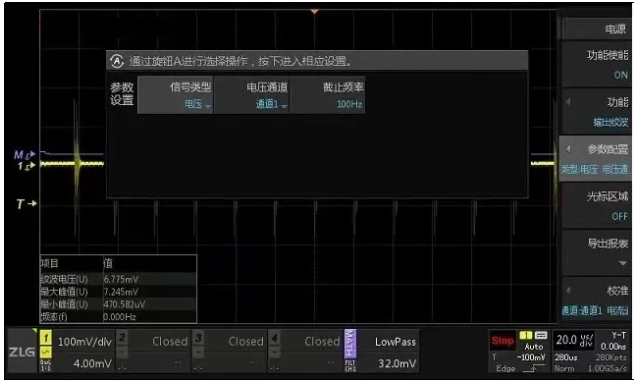Open the 功能 输出纹波 menu item
This screenshot has height=381, width=634.
[596, 111]
